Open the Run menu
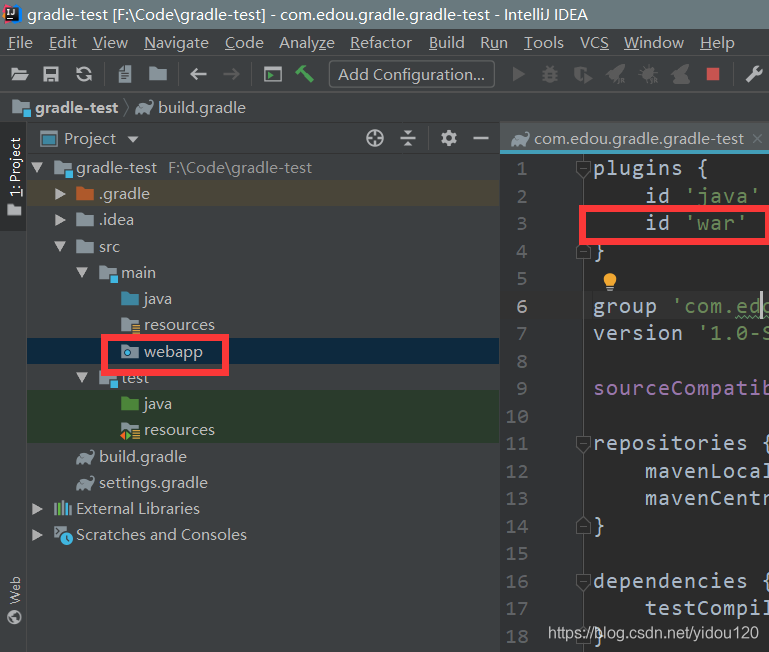Screen dimensions: 769x652 pos(494,43)
